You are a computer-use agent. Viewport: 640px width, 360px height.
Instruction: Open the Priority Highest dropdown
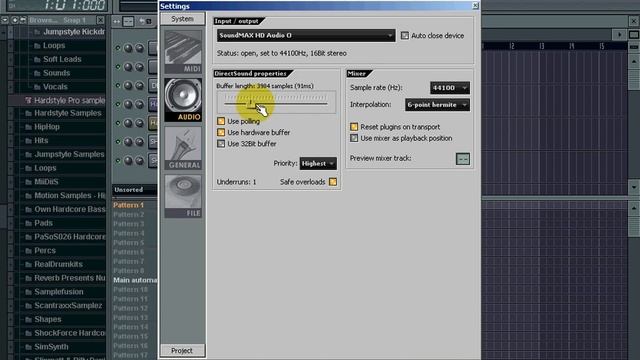pyautogui.click(x=318, y=163)
